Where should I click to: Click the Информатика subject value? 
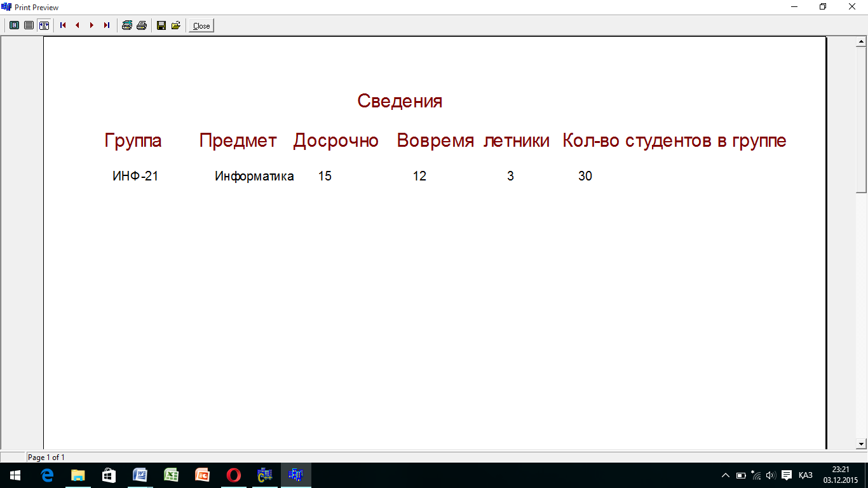254,176
